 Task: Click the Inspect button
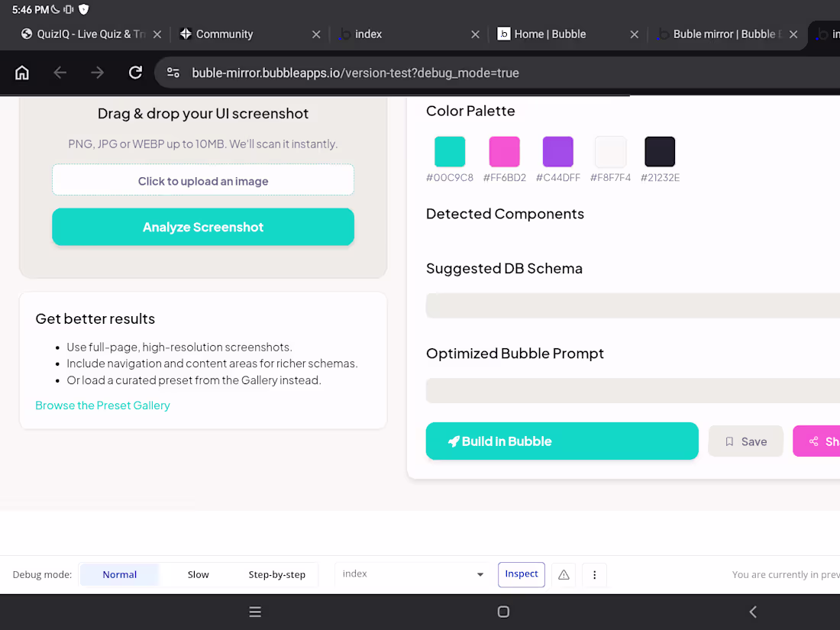[x=522, y=574]
